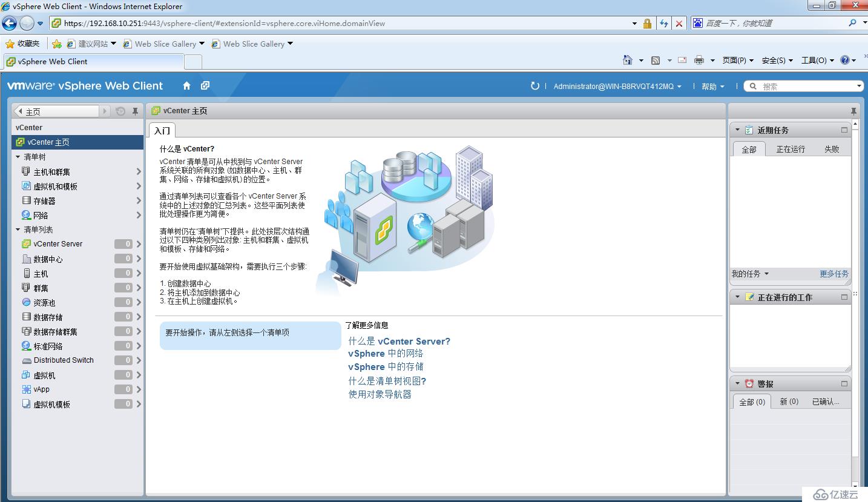Refresh the vSphere Web Client
The image size is (868, 502).
[535, 86]
